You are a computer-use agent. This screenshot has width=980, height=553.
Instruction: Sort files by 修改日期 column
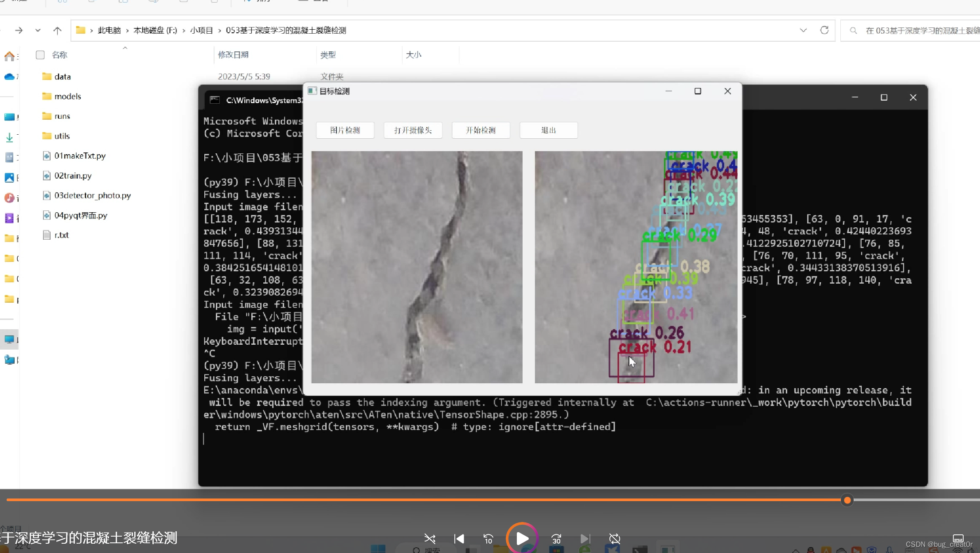point(233,55)
